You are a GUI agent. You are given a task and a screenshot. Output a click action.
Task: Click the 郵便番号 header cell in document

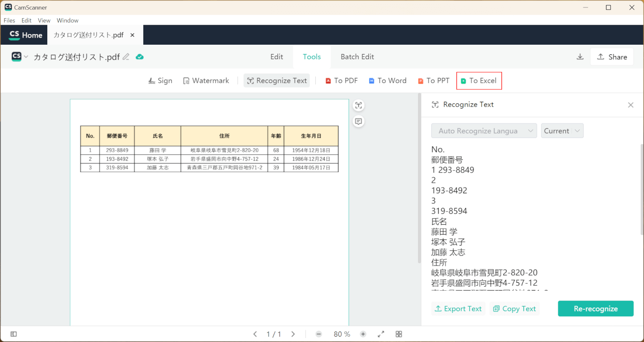117,136
